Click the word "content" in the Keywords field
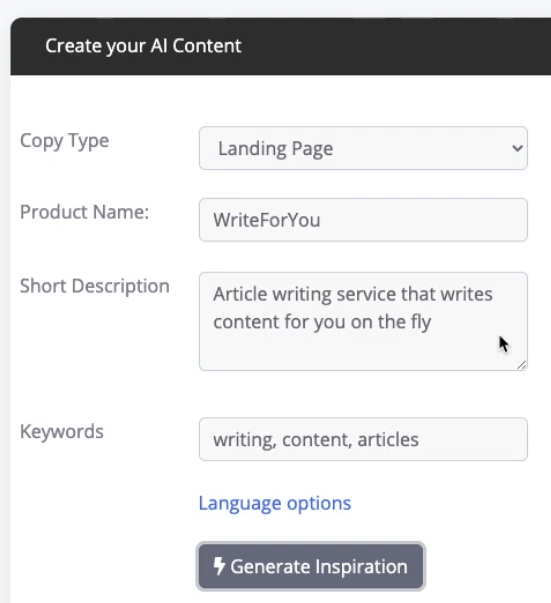This screenshot has height=603, width=551. 316,440
